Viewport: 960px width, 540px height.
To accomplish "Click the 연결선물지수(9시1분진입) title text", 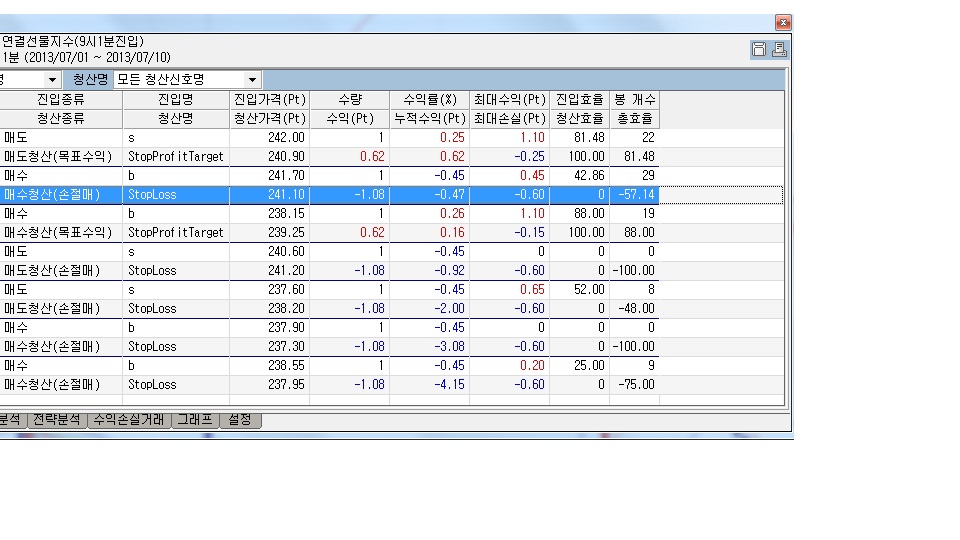I will pyautogui.click(x=73, y=42).
